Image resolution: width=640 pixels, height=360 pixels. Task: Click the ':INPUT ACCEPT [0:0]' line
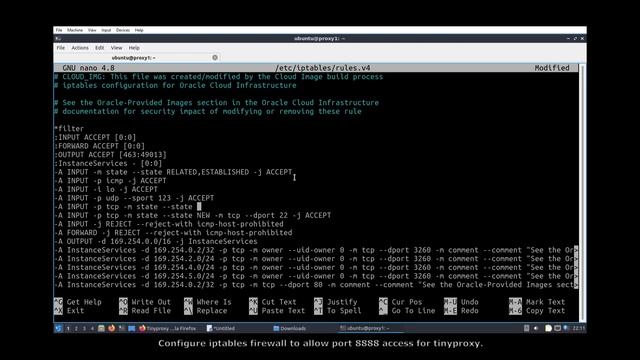(95, 137)
